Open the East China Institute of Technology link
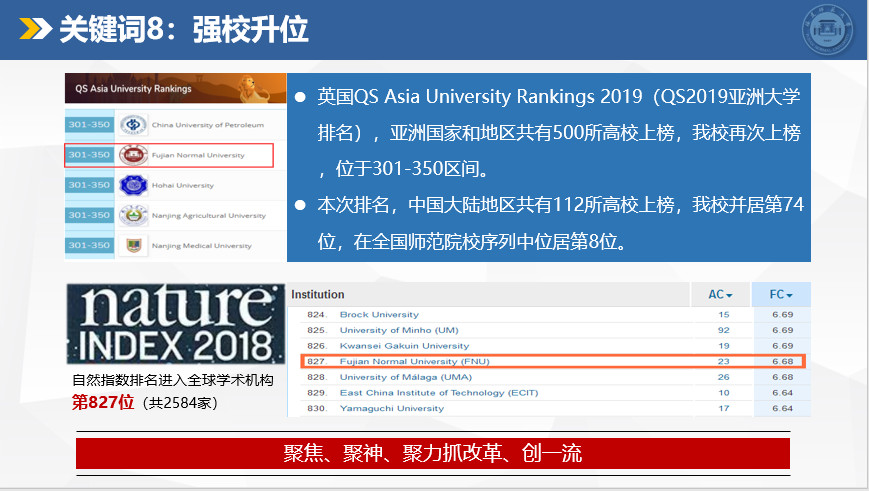 (x=439, y=392)
